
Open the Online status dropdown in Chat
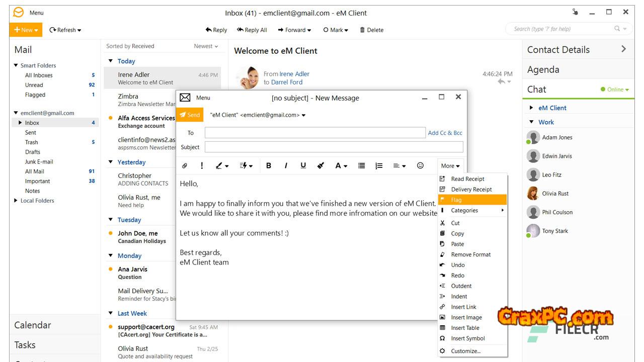point(615,89)
